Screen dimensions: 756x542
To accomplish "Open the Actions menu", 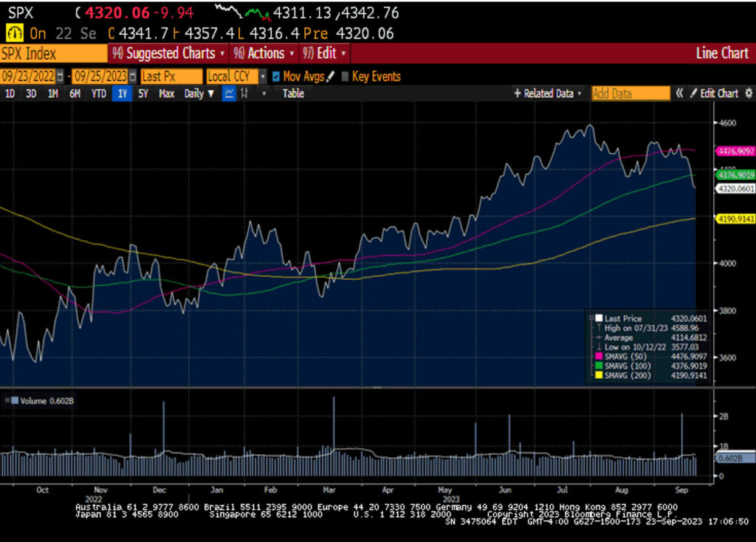I will click(263, 53).
